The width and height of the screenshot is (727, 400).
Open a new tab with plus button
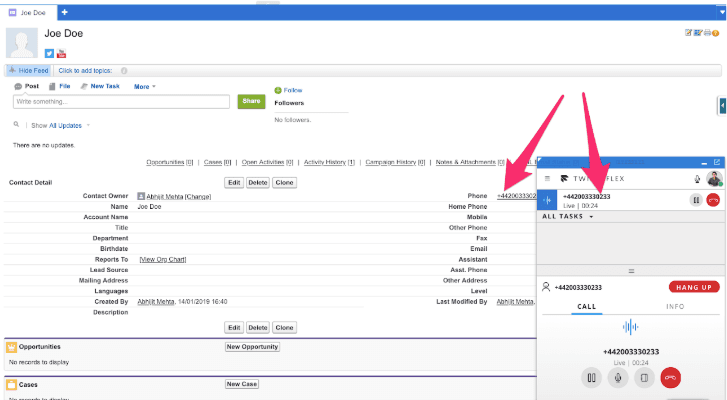click(65, 12)
